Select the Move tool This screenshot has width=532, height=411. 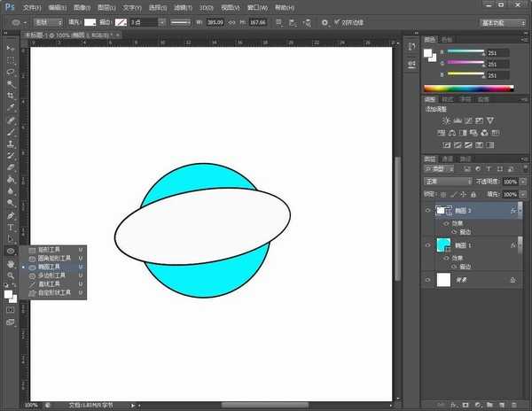click(11, 47)
